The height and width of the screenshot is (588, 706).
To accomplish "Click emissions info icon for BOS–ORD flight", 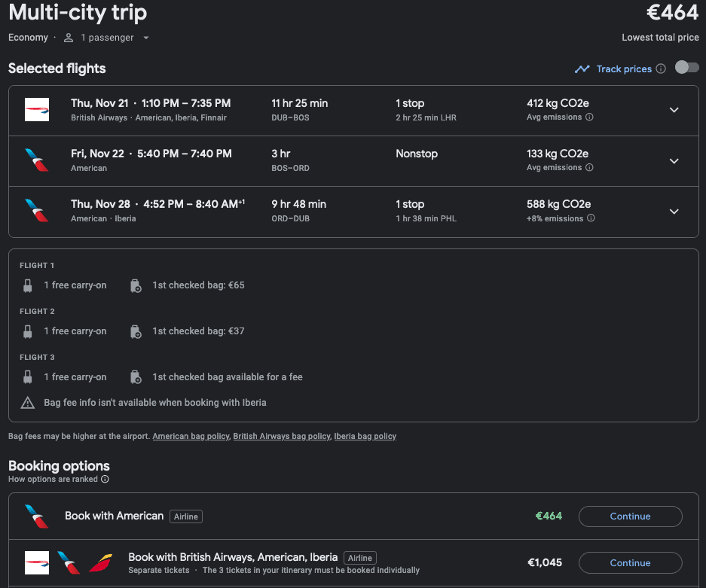I will tap(589, 168).
